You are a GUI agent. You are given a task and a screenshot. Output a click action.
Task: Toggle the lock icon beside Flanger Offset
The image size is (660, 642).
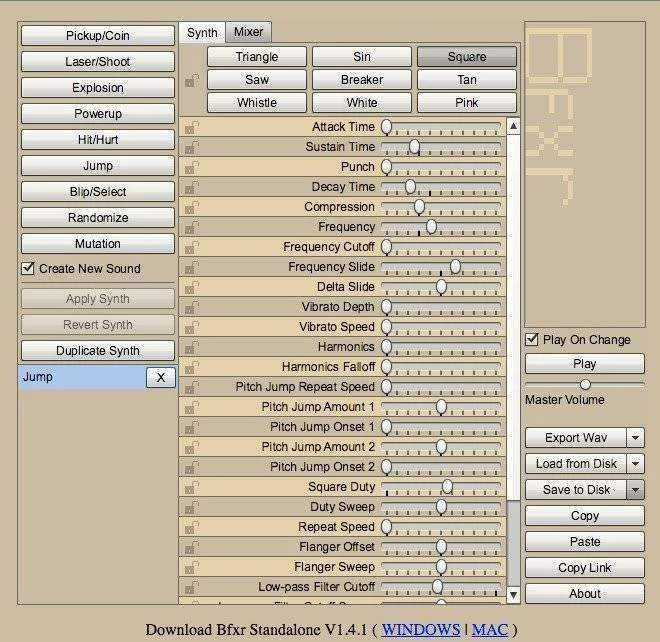[192, 547]
